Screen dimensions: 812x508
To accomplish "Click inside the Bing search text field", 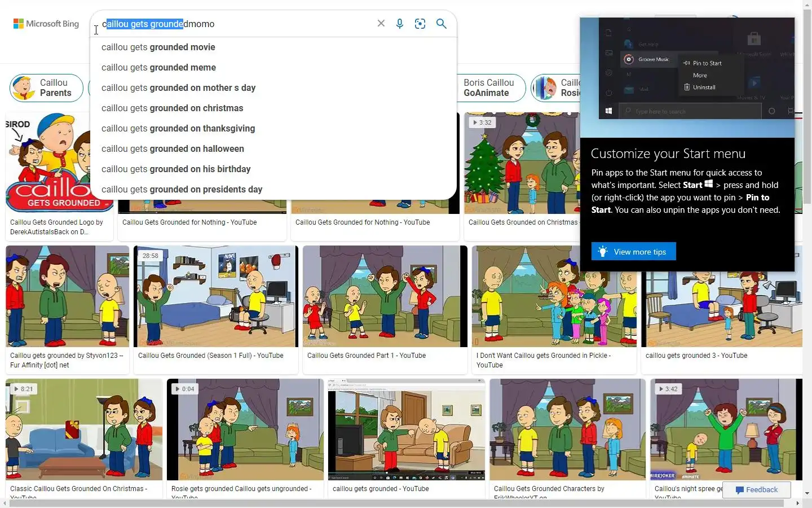I will pos(237,24).
